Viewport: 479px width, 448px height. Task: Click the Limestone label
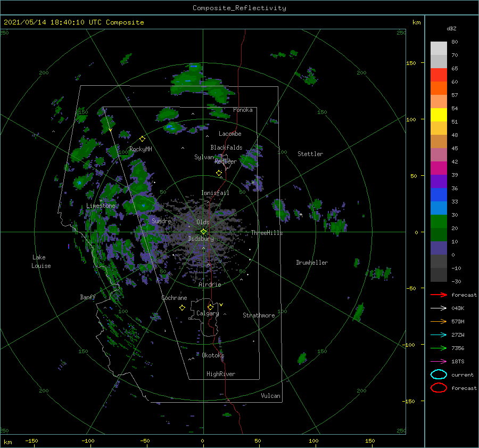tap(101, 206)
